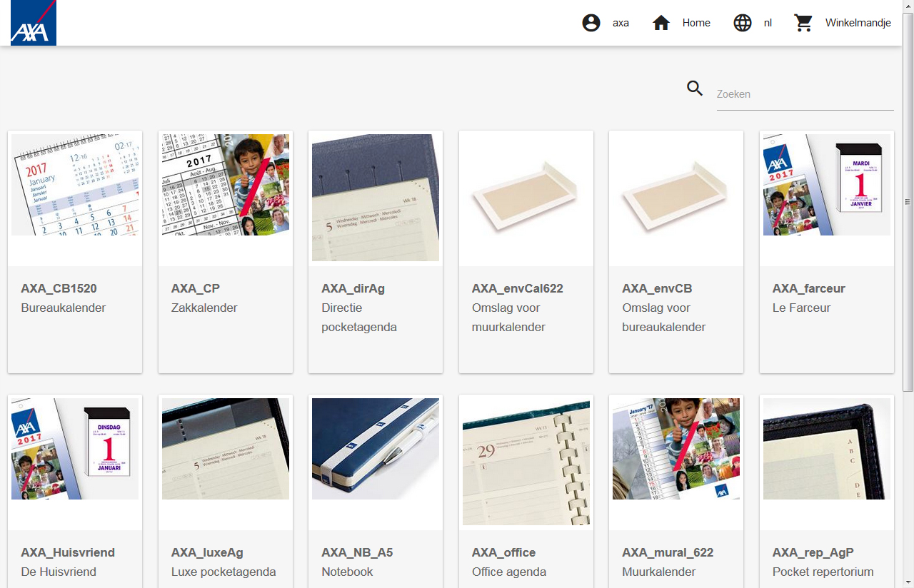Click the search magnifier icon
The width and height of the screenshot is (914, 588).
pos(695,88)
